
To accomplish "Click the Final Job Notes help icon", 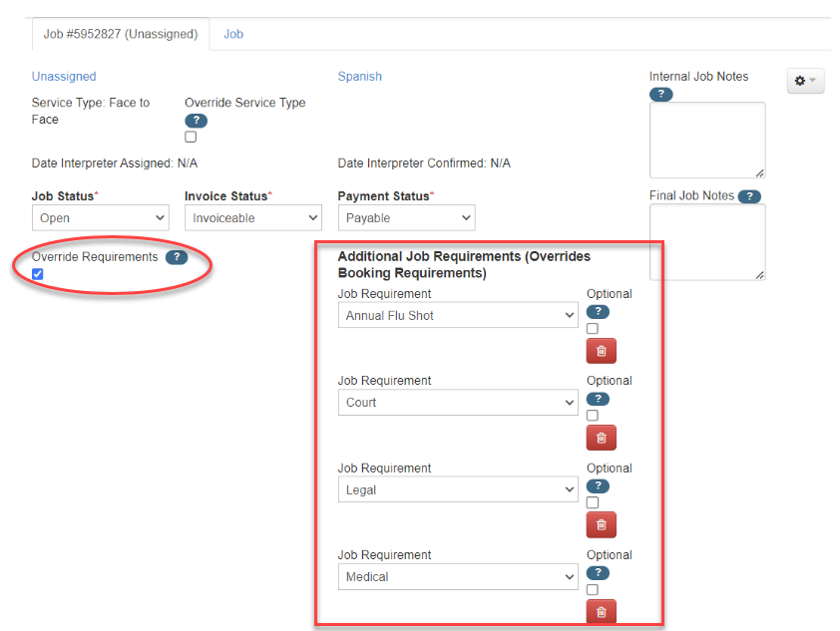I will 749,195.
